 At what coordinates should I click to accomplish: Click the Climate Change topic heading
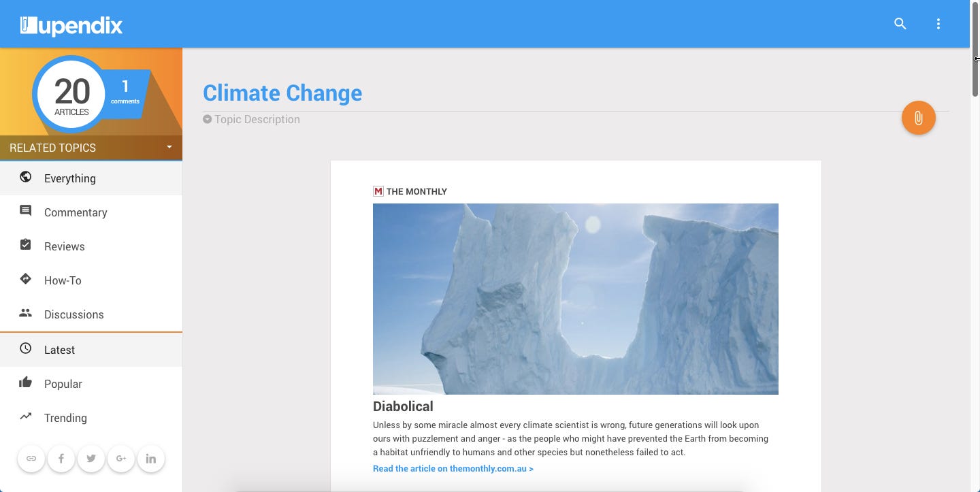pos(282,93)
